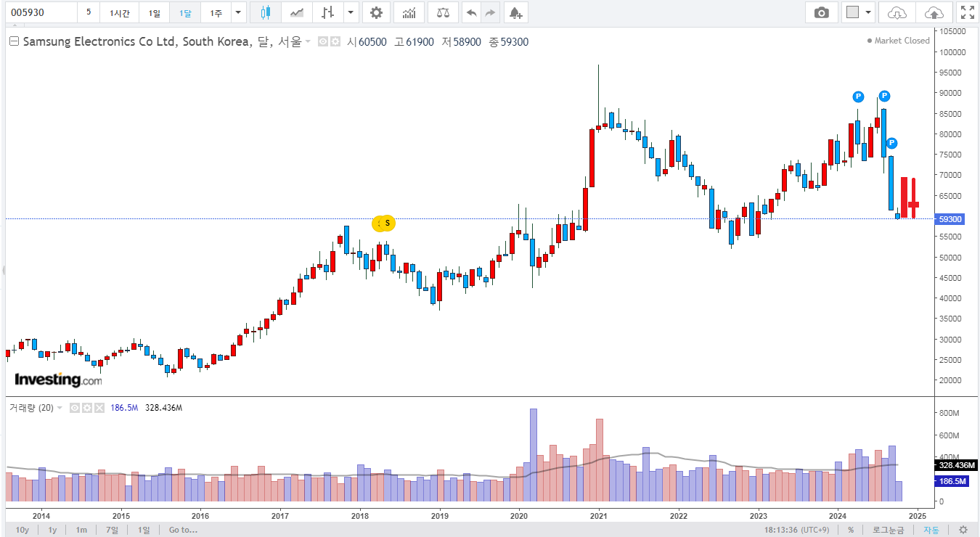The width and height of the screenshot is (980, 537).
Task: Click the volume MA label 328.436M on axis
Action: pyautogui.click(x=956, y=465)
